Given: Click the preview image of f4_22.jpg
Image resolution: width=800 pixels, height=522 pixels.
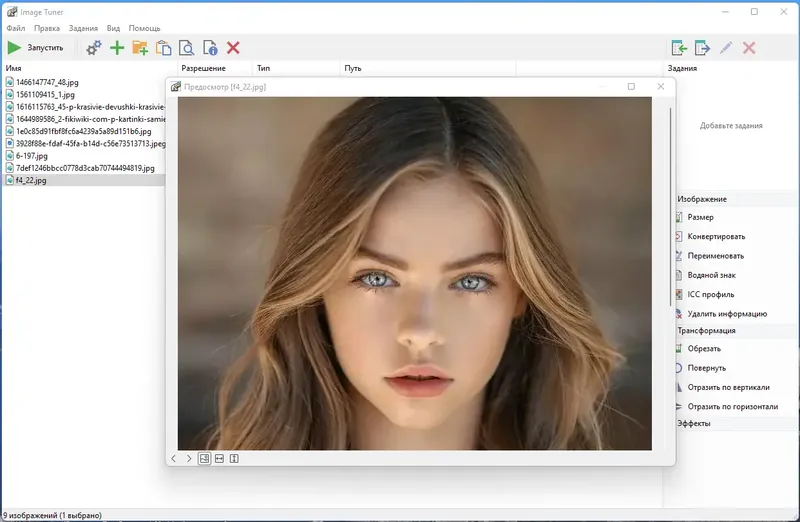Looking at the screenshot, I should click(414, 274).
